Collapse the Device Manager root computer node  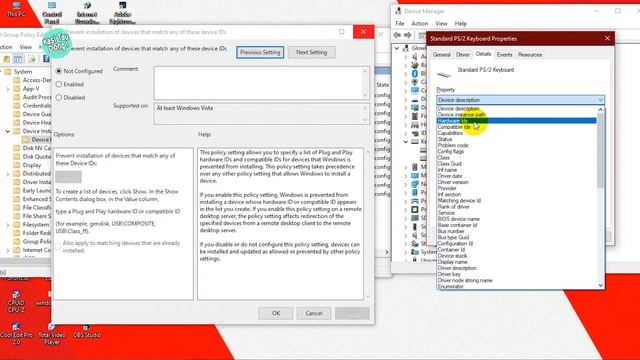[x=397, y=48]
